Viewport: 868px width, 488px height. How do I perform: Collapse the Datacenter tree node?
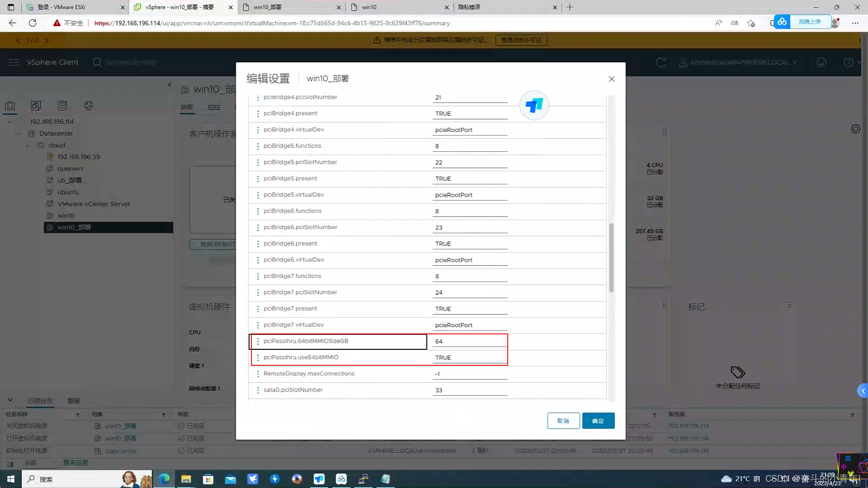click(x=18, y=133)
